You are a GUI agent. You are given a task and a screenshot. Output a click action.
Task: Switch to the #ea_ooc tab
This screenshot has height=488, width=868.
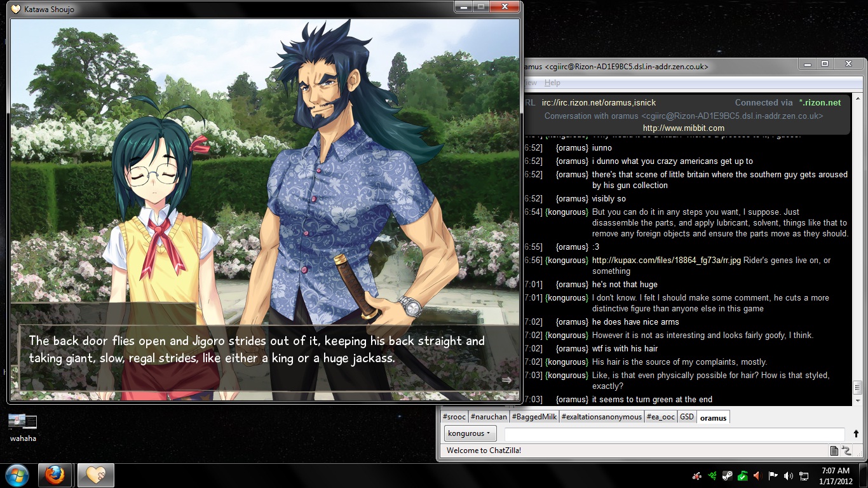(x=661, y=417)
